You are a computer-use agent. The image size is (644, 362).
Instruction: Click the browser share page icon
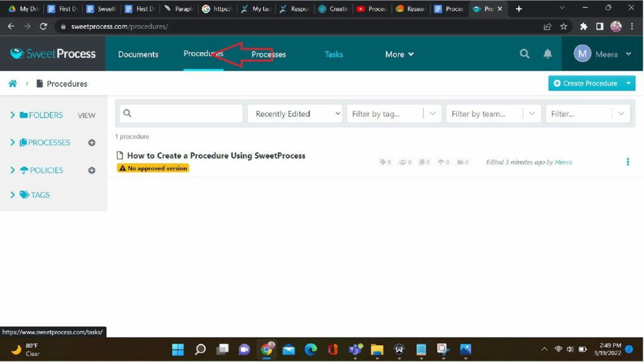pos(547,26)
